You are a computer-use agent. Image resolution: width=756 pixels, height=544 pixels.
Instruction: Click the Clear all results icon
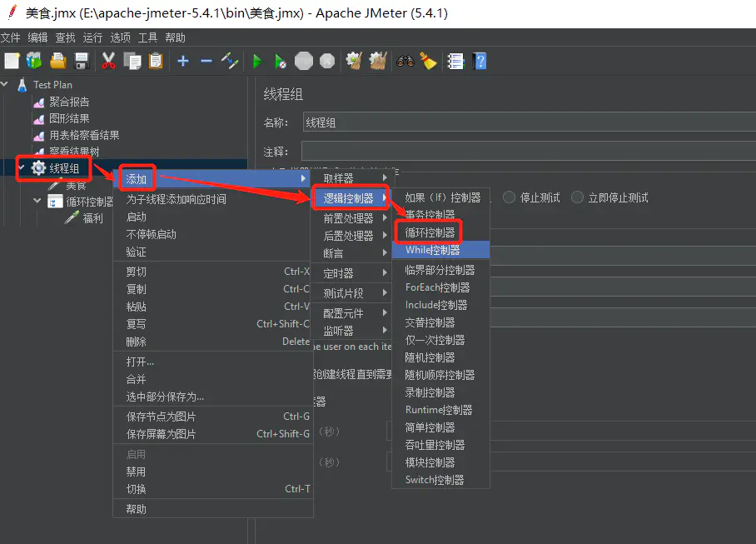(378, 62)
